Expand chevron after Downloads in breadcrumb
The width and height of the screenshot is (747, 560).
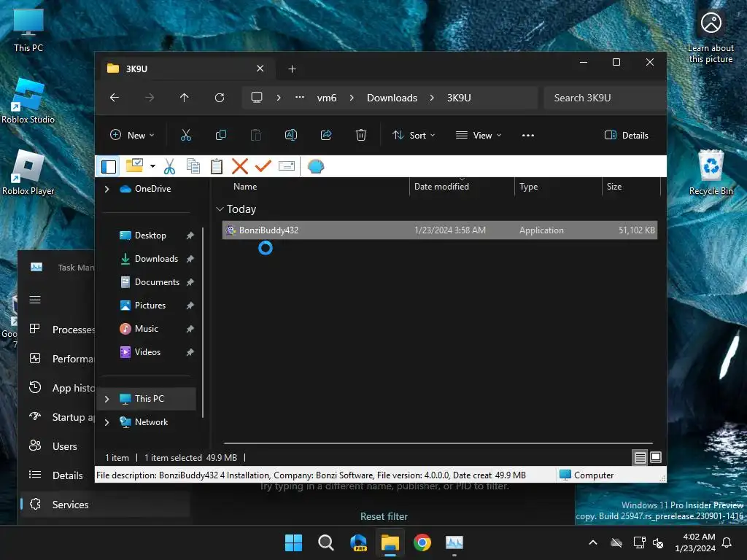coord(432,98)
